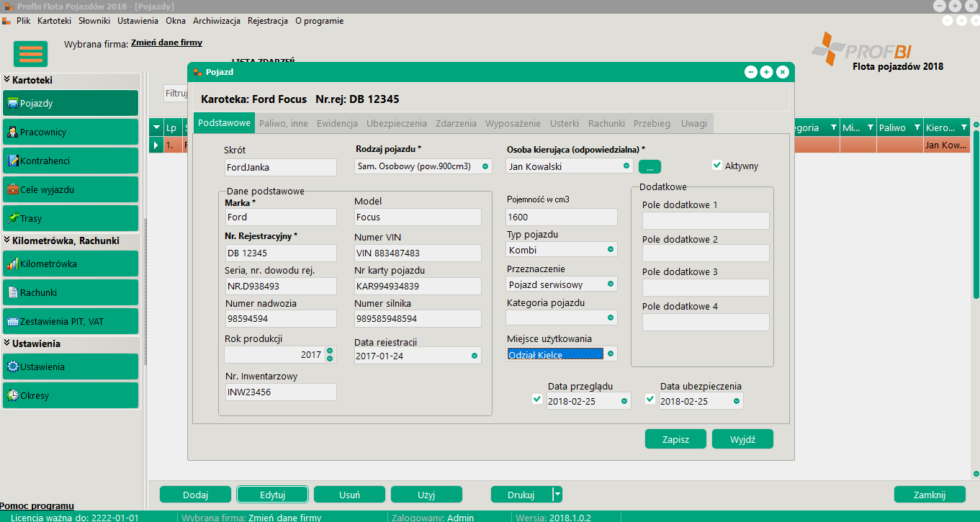Click the Pole dodatkowe 1 field
Screen dimensions: 980x522
tap(706, 221)
